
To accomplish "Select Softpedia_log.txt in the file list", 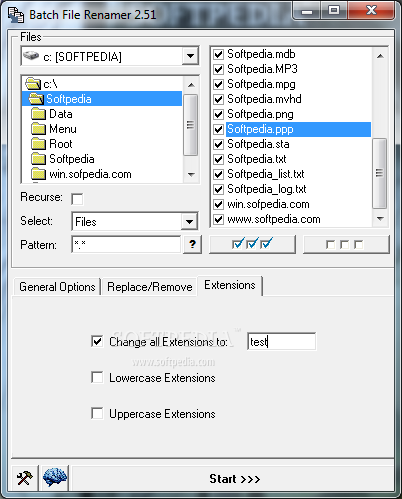I will click(267, 189).
